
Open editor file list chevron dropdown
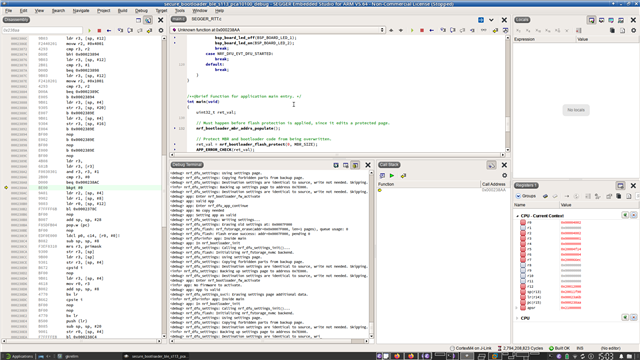[491, 20]
